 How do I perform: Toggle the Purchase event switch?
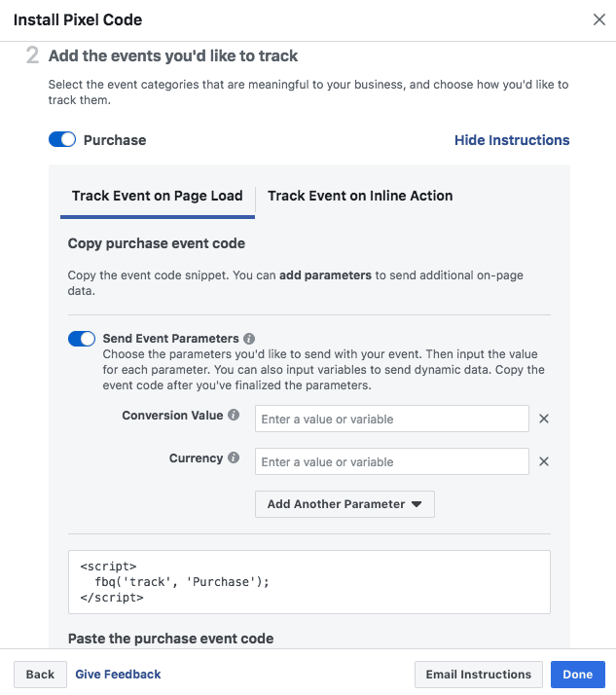[x=62, y=140]
